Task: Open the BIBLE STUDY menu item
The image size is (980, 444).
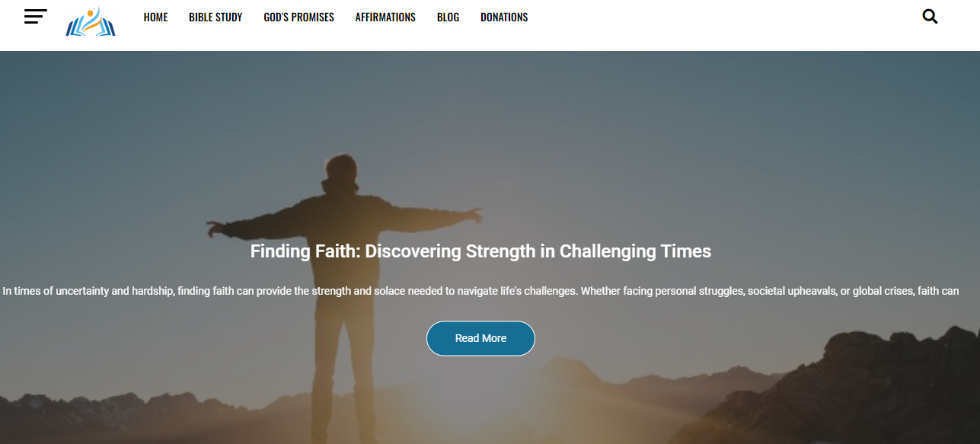Action: (x=215, y=17)
